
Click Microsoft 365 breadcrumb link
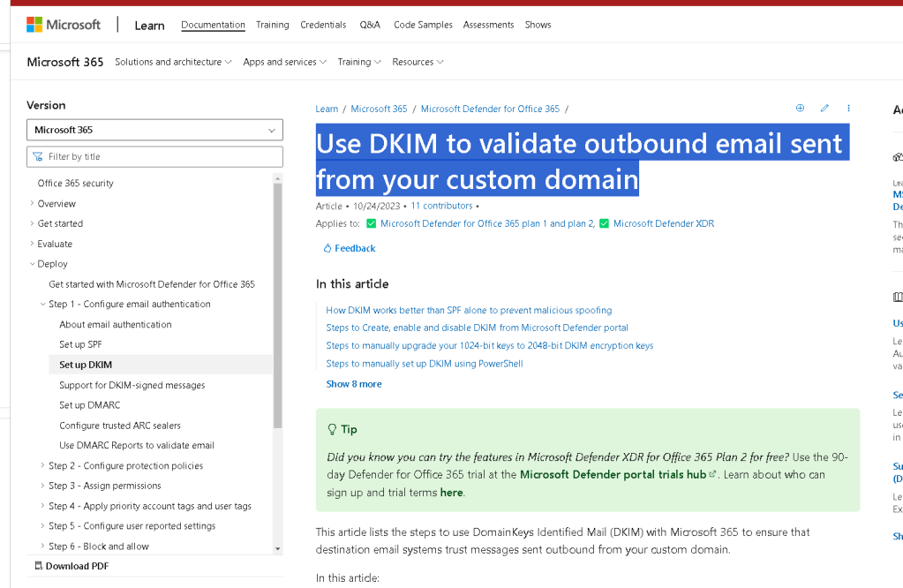point(379,109)
